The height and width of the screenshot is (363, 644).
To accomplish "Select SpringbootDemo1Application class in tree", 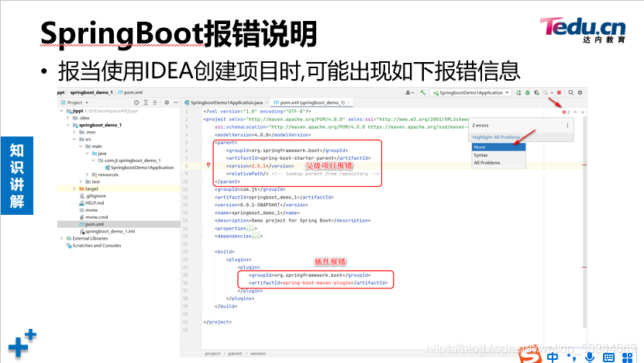I will point(139,168).
